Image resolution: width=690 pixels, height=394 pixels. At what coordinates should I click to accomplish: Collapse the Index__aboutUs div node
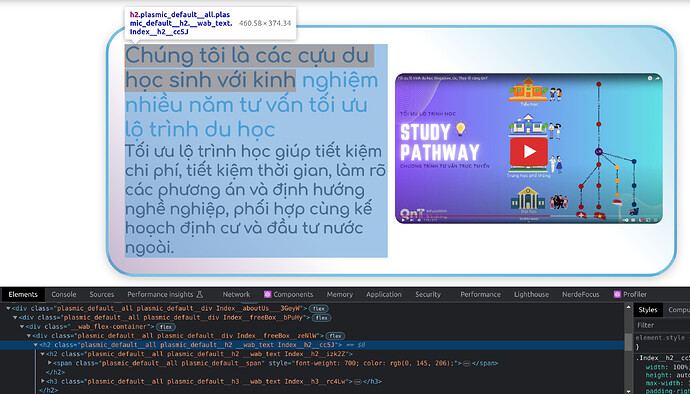8,309
